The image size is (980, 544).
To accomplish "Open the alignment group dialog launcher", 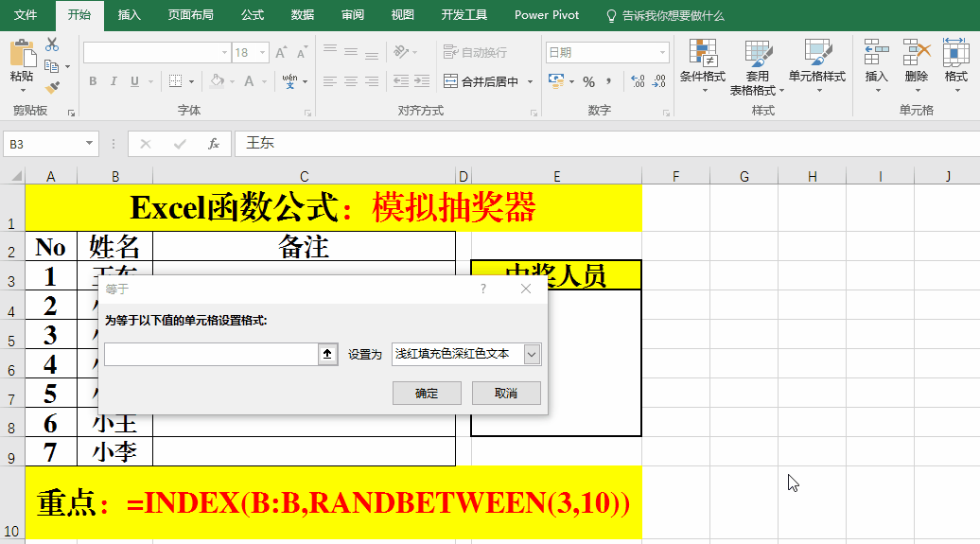I will [534, 114].
